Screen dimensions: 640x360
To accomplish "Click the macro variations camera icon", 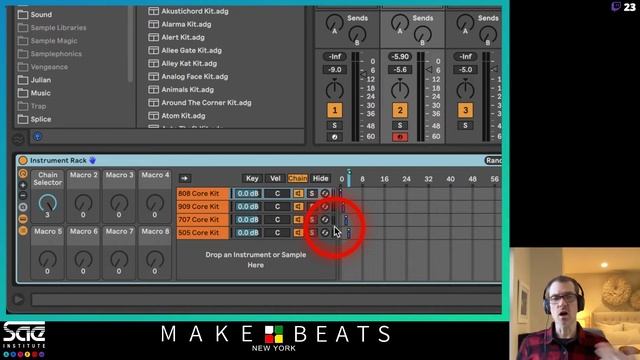I will tap(23, 207).
